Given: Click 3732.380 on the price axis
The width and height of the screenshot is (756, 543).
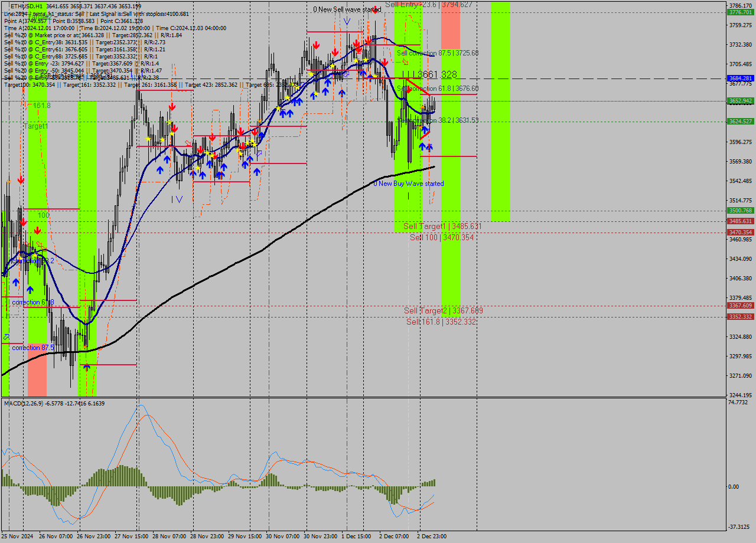Looking at the screenshot, I should pos(741,44).
